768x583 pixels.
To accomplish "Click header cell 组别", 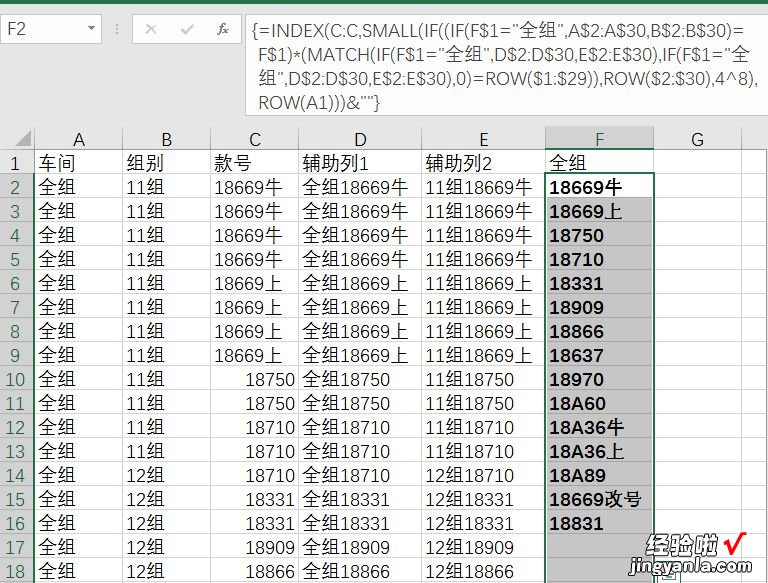I will pyautogui.click(x=167, y=163).
